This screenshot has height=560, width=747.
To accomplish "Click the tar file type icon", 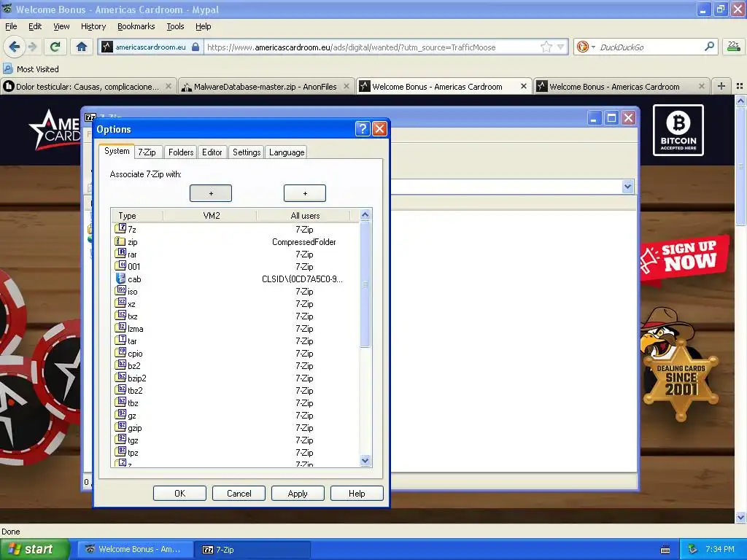I will coord(120,340).
